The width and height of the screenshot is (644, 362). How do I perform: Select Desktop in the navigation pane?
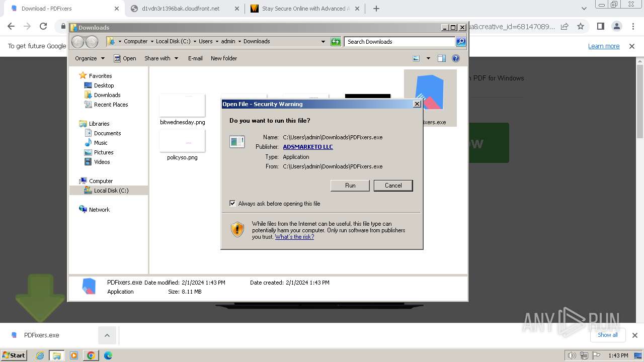click(x=99, y=85)
